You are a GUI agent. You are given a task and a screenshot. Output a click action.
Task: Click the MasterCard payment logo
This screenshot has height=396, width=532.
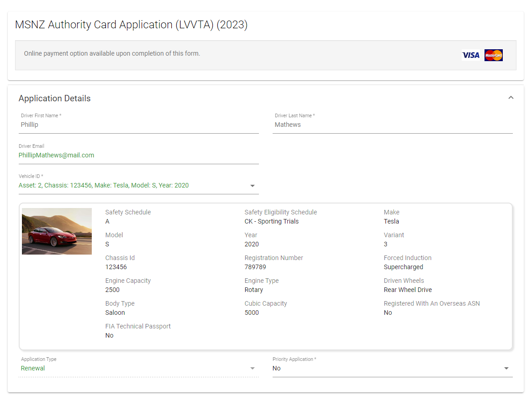[494, 55]
